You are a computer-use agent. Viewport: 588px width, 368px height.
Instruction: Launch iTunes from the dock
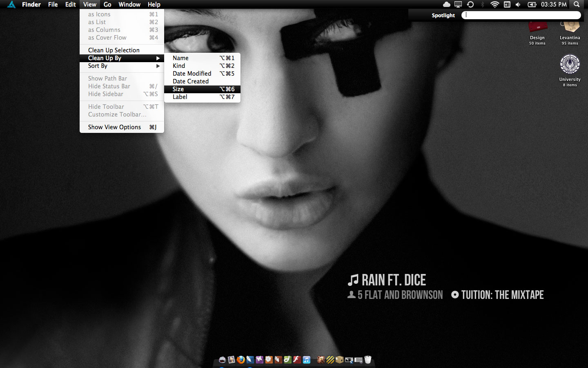[x=306, y=359]
